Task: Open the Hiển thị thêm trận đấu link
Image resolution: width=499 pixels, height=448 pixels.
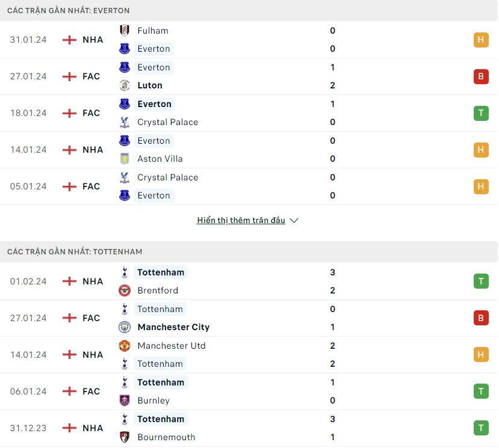Action: 241,220
